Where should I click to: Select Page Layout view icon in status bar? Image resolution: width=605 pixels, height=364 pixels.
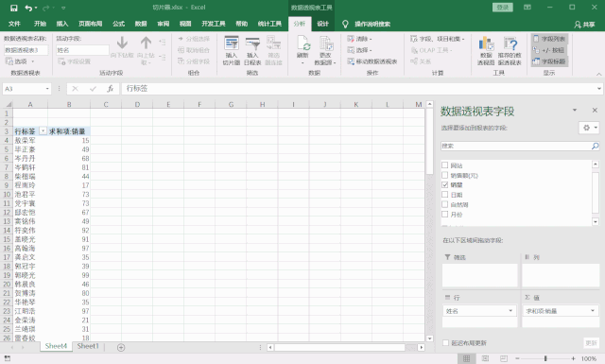[485, 358]
